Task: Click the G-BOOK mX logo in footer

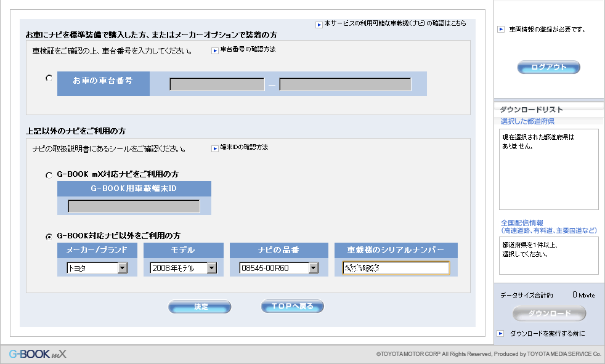Action: (x=38, y=354)
